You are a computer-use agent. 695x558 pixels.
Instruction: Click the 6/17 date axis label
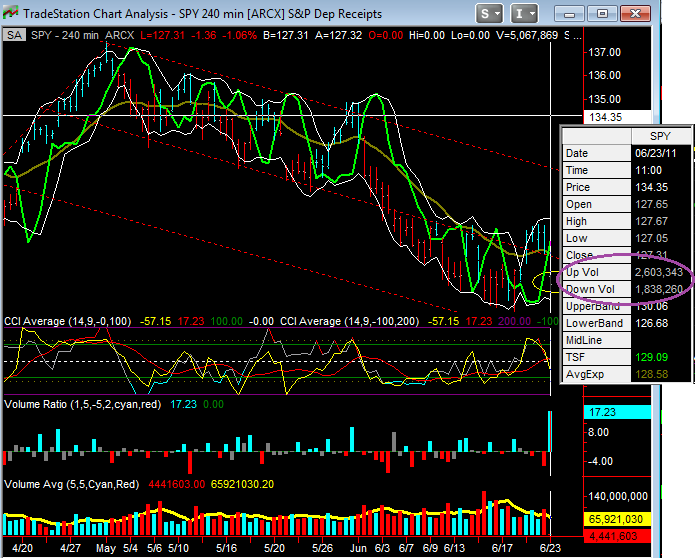502,548
